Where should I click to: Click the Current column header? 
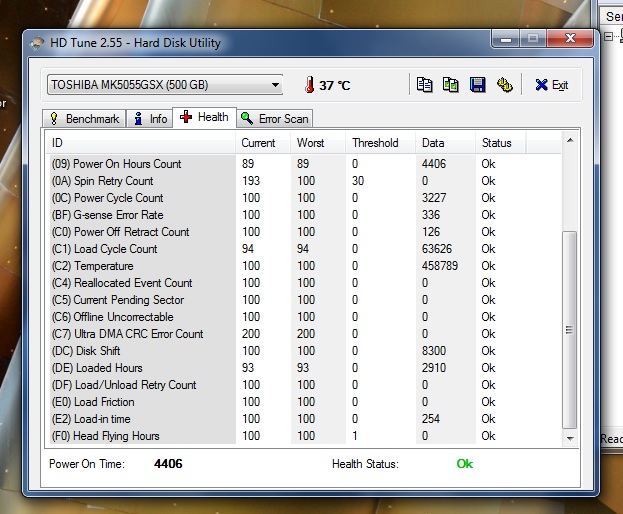263,143
